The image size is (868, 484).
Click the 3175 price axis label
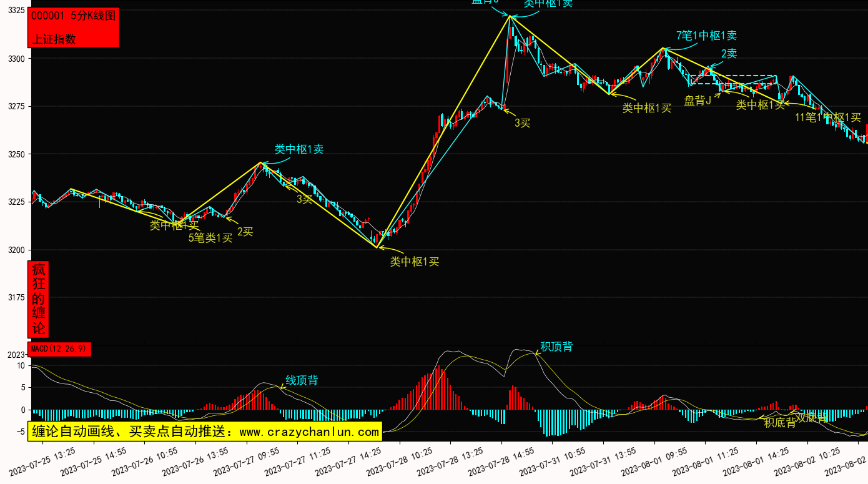tap(17, 298)
